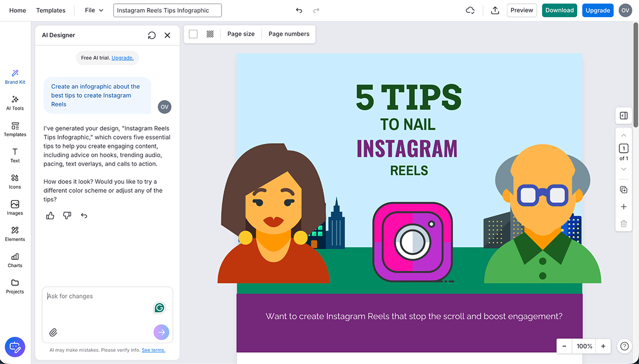The height and width of the screenshot is (364, 639).
Task: Go to next page chevron down
Action: pos(624,169)
